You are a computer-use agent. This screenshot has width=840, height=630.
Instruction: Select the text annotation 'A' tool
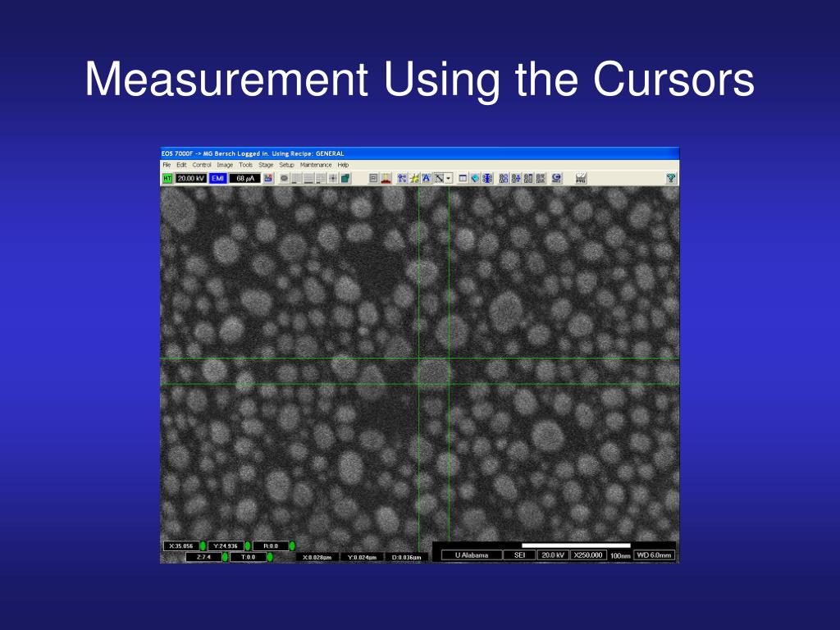tap(427, 178)
